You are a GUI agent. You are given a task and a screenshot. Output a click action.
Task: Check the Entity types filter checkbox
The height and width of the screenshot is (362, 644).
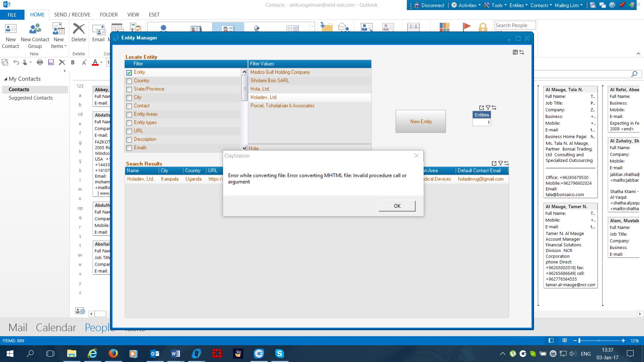(x=129, y=123)
